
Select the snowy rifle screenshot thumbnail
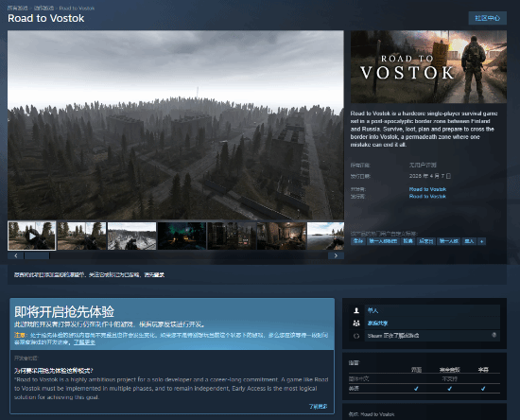pyautogui.click(x=131, y=236)
